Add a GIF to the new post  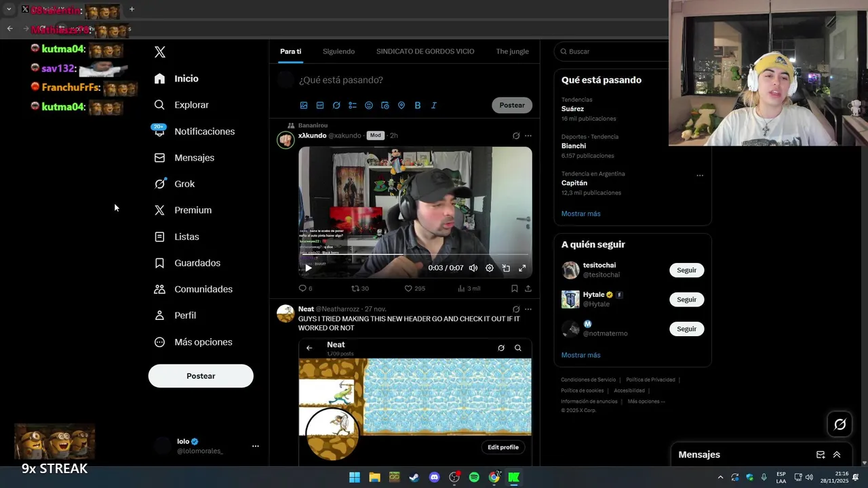click(320, 105)
